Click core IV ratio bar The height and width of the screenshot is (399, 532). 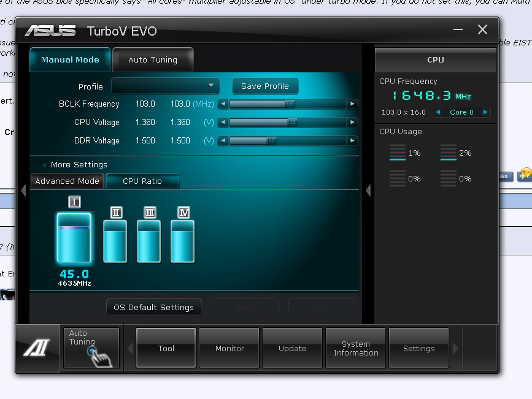[182, 241]
